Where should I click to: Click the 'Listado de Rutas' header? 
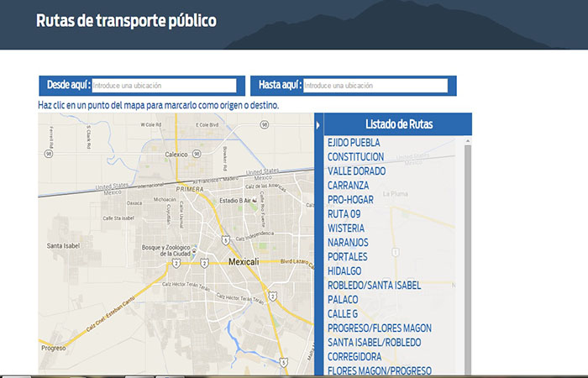point(399,124)
